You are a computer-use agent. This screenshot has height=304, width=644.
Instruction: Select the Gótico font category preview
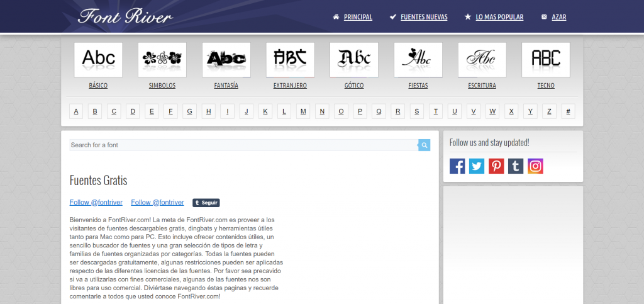click(353, 60)
